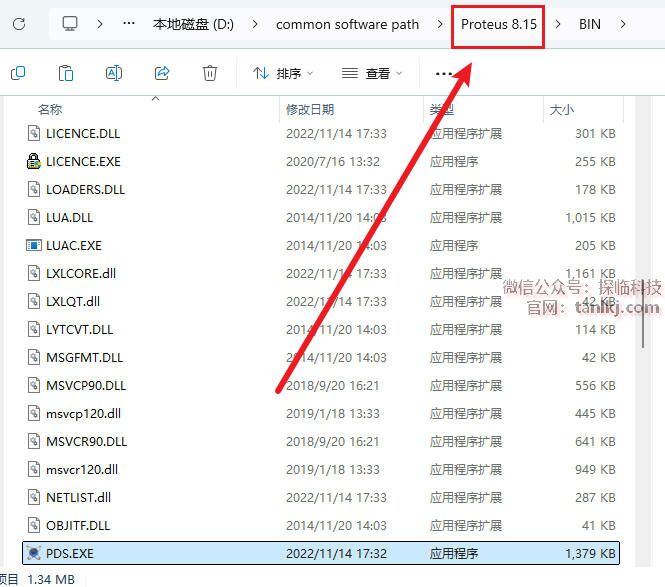
Task: Select file MSGFMT.DLL
Action: click(321, 358)
